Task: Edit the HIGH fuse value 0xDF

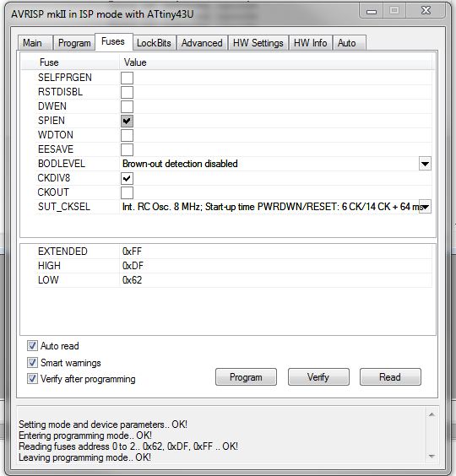Action: point(133,266)
